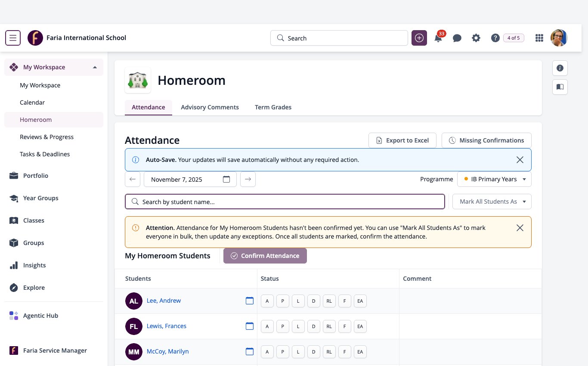Mark Andrew Lee as P status
The height and width of the screenshot is (366, 588).
pyautogui.click(x=282, y=301)
